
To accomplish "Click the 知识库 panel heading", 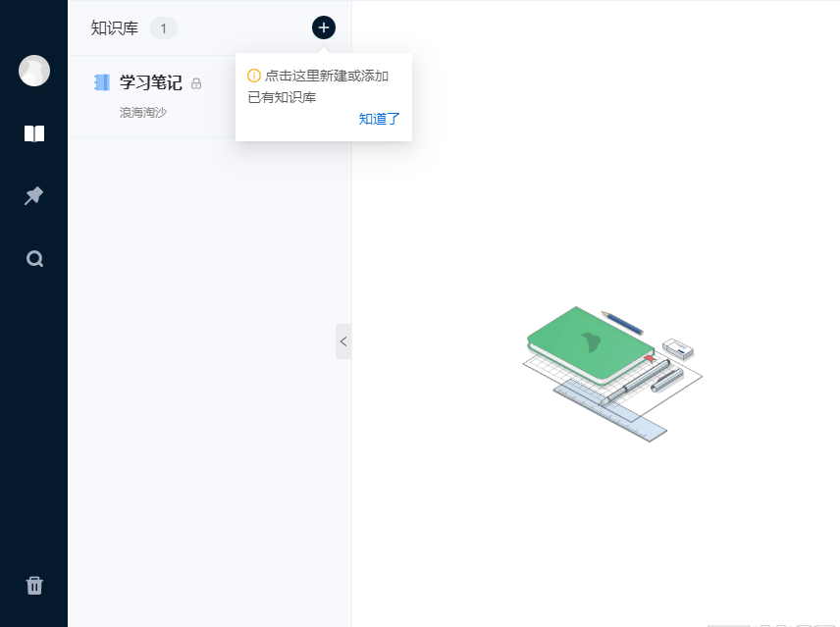I will tap(115, 28).
